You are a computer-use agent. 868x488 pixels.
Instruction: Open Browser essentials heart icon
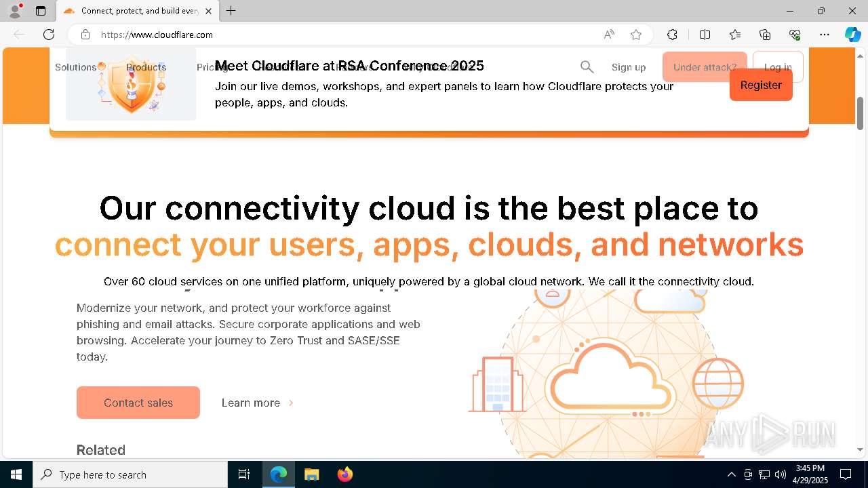795,35
